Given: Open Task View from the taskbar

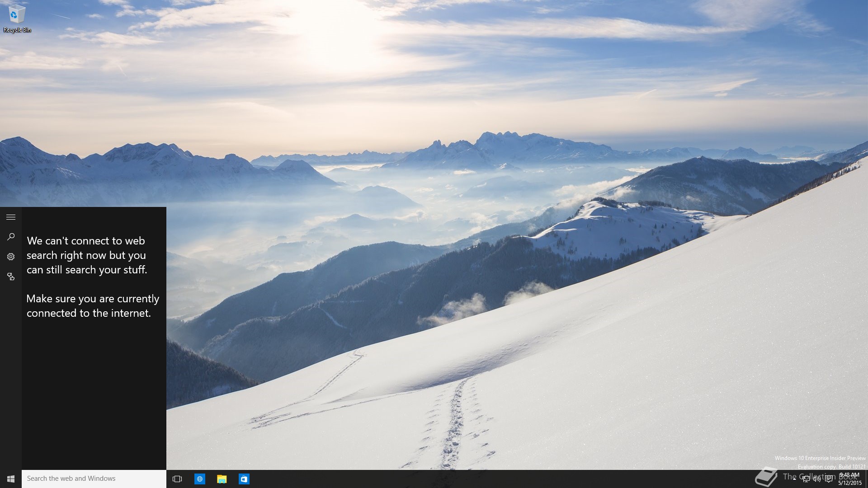Looking at the screenshot, I should tap(177, 479).
